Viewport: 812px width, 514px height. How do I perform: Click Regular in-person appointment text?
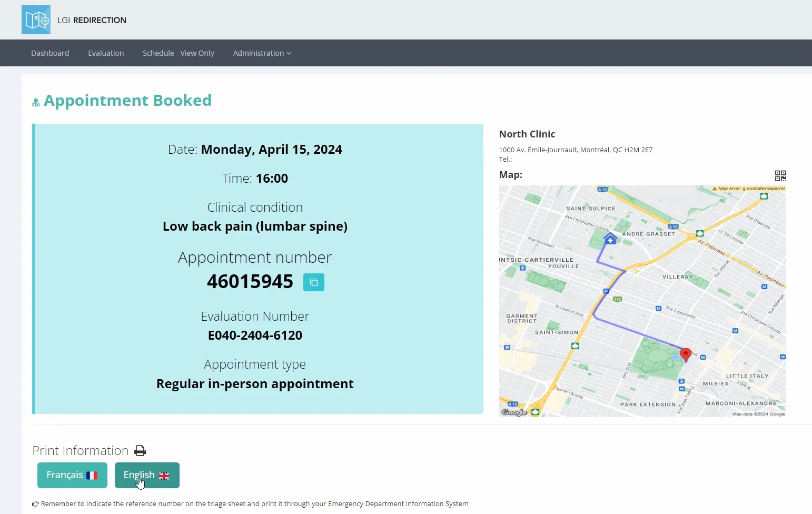[x=255, y=384]
